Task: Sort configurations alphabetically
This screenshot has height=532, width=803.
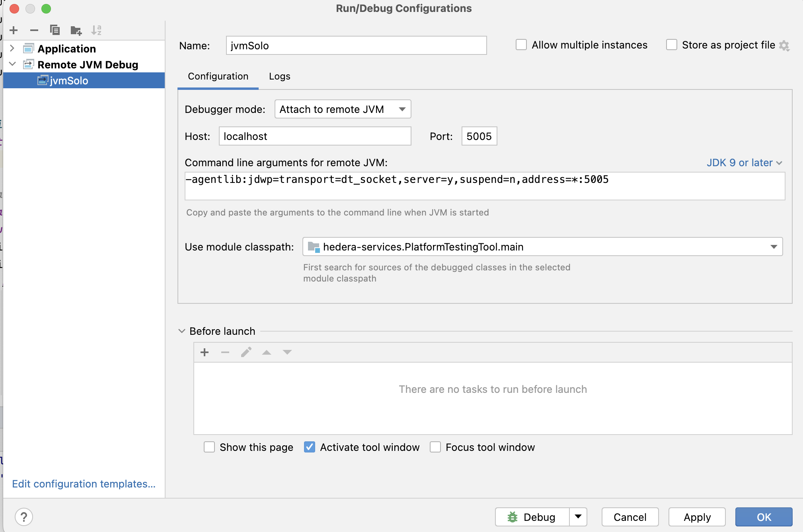Action: click(x=96, y=30)
